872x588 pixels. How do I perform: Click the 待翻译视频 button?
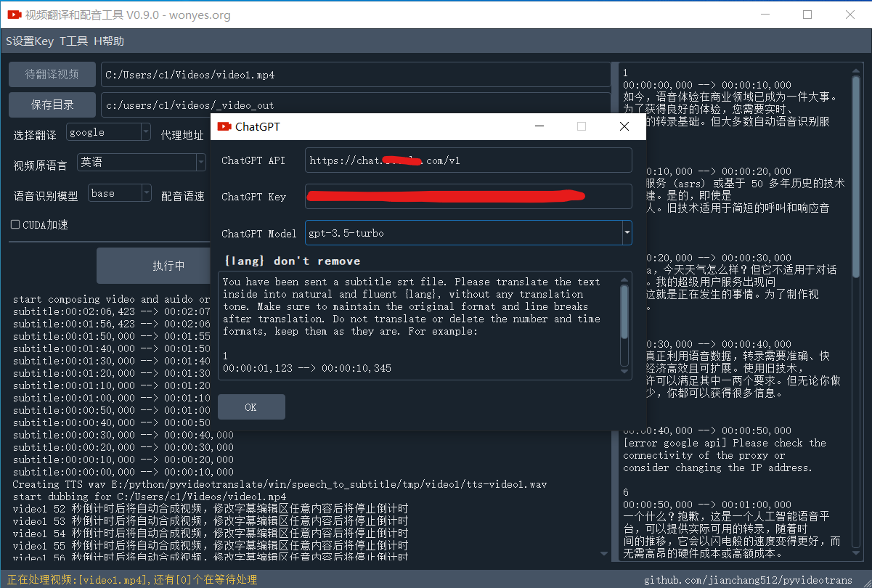[52, 74]
